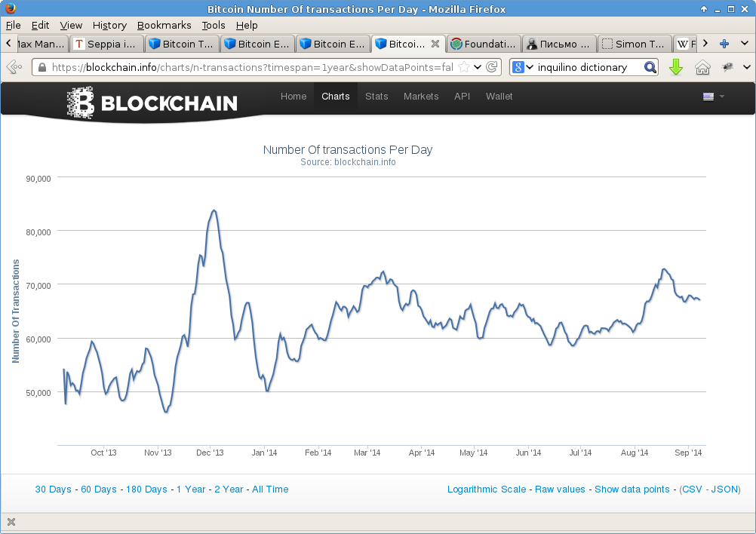756x534 pixels.
Task: Open a new tab with the plus icon
Action: (x=724, y=44)
